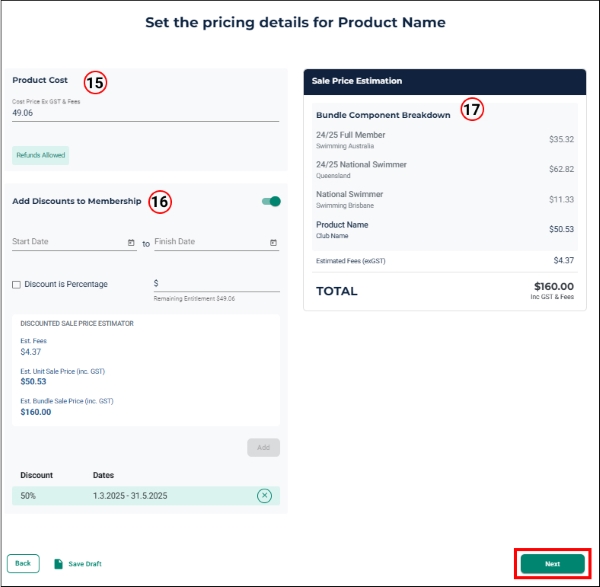Click the Refunds Allowed chip

click(41, 155)
